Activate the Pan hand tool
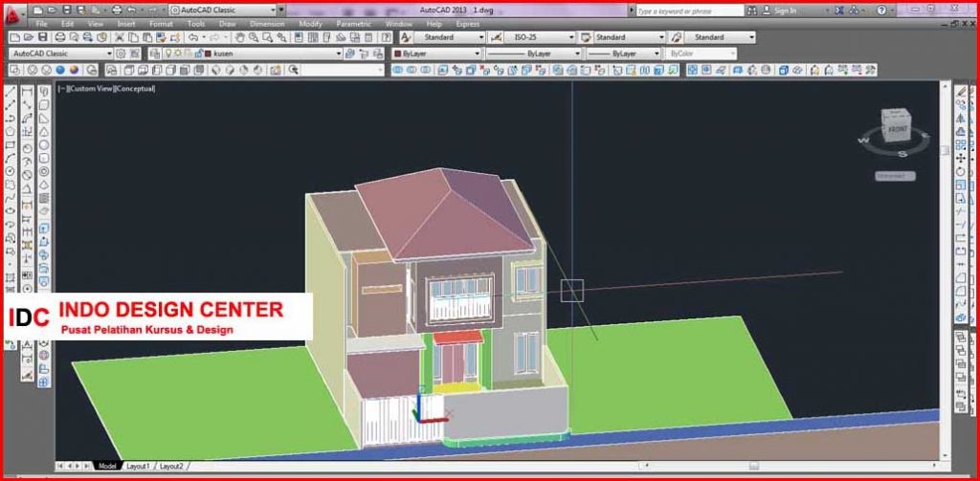The image size is (980, 481). pyautogui.click(x=239, y=37)
